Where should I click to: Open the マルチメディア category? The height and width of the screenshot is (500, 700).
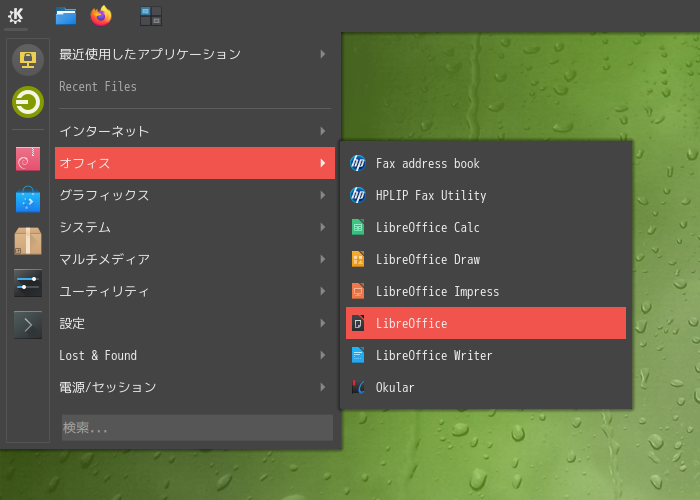pos(195,259)
